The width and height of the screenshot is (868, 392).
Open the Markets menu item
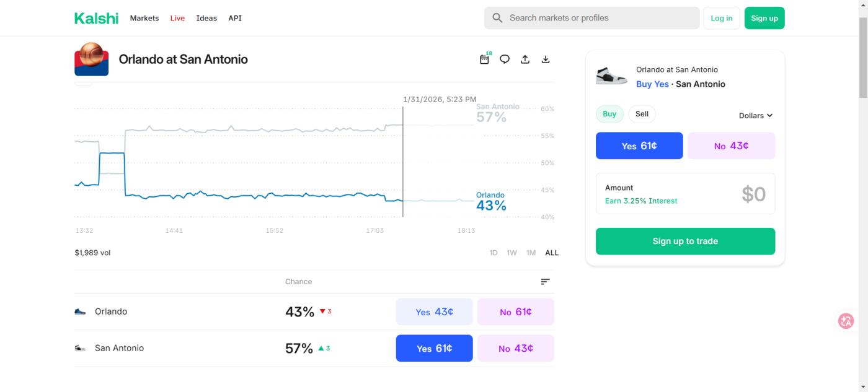(144, 19)
